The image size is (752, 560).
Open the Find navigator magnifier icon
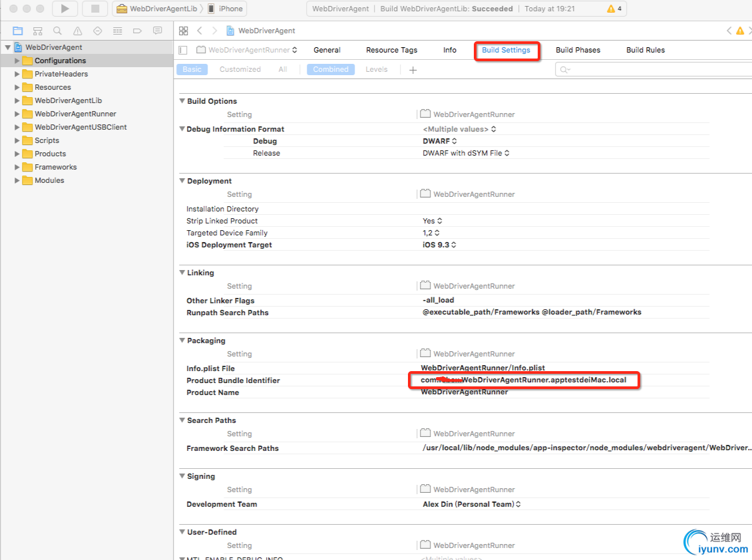(x=57, y=31)
